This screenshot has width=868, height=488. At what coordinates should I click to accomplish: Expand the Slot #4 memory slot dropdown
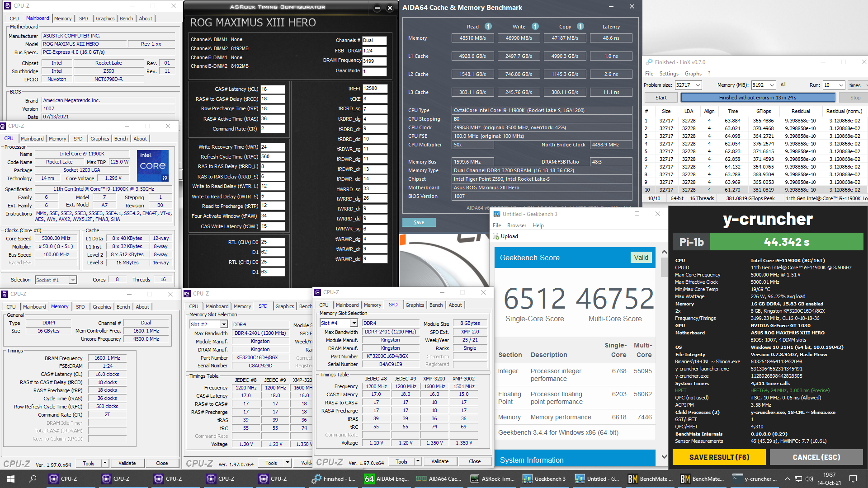354,323
